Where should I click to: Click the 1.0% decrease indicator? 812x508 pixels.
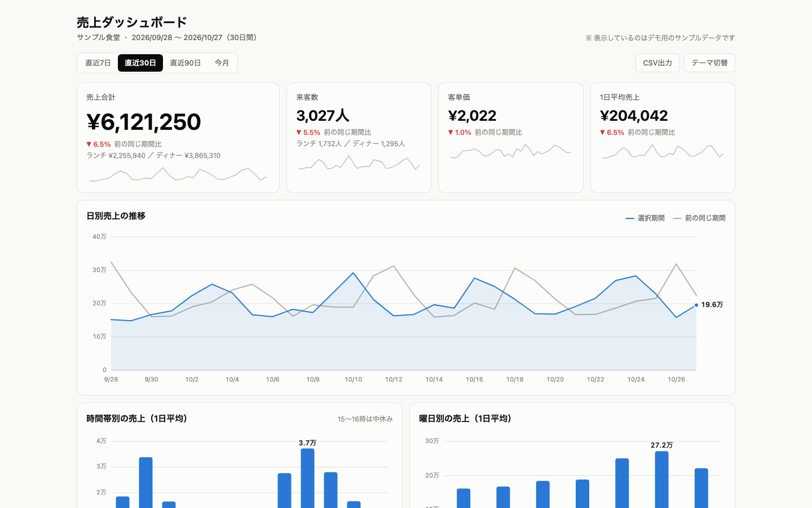(x=460, y=132)
